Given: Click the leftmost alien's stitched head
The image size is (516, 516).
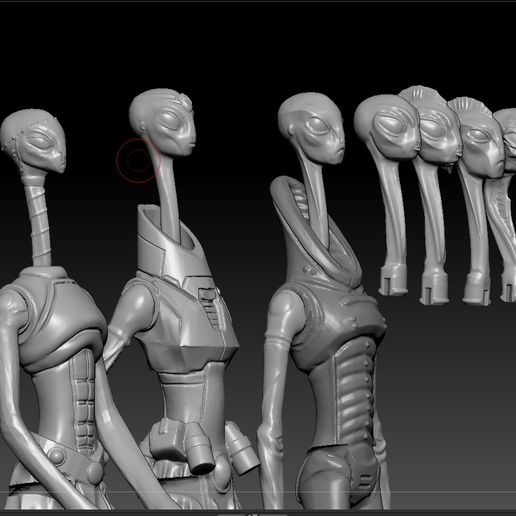Looking at the screenshot, I should [x=33, y=141].
